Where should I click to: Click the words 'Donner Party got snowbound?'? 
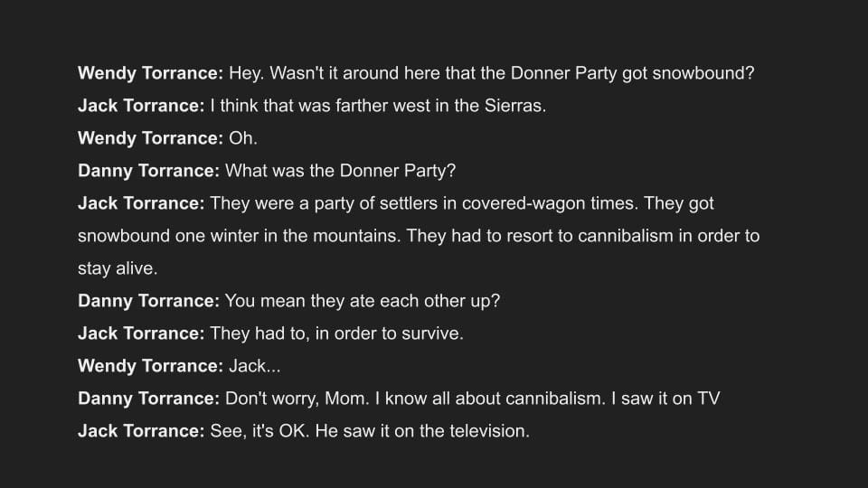632,73
